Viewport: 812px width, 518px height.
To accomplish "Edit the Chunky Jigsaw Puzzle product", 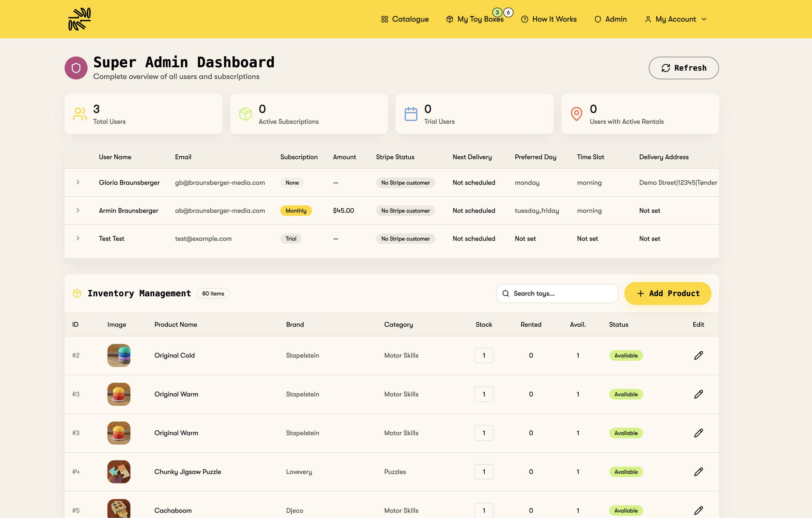I will point(698,472).
